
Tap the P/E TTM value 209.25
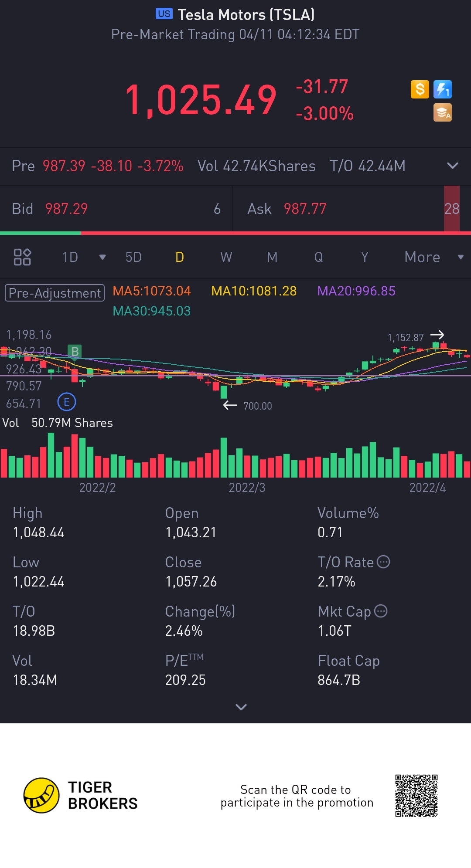(x=185, y=680)
